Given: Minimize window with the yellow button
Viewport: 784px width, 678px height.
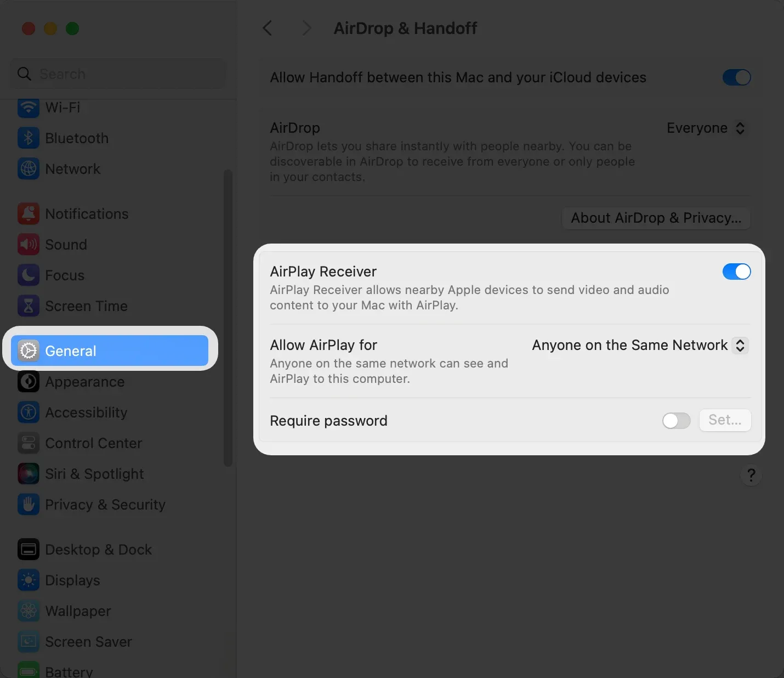Looking at the screenshot, I should (x=50, y=29).
